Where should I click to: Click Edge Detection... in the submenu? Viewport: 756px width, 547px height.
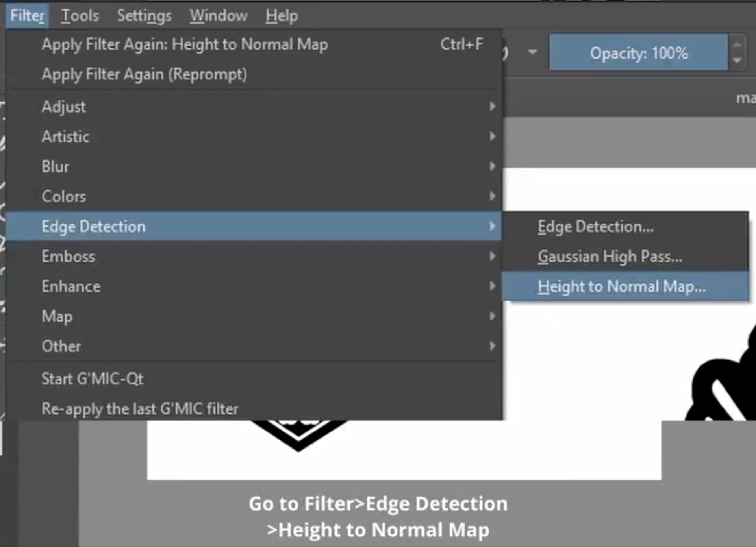(595, 227)
